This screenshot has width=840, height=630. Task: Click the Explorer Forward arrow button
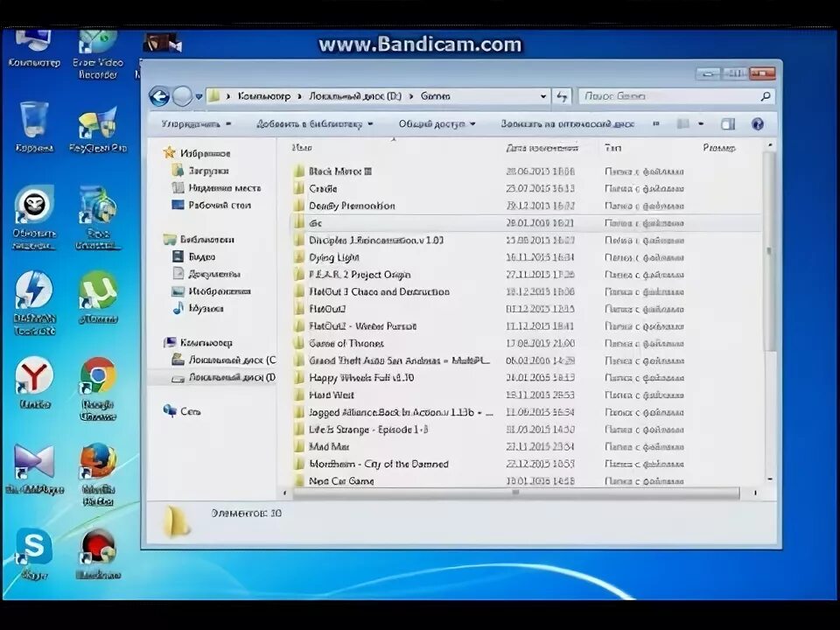[183, 96]
